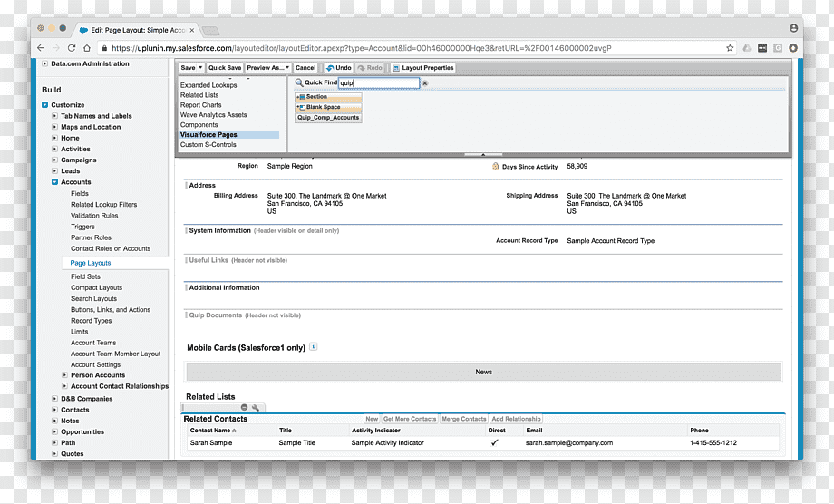Screen dimensions: 834x504
Task: Expand the Person Accounts node
Action: point(65,374)
